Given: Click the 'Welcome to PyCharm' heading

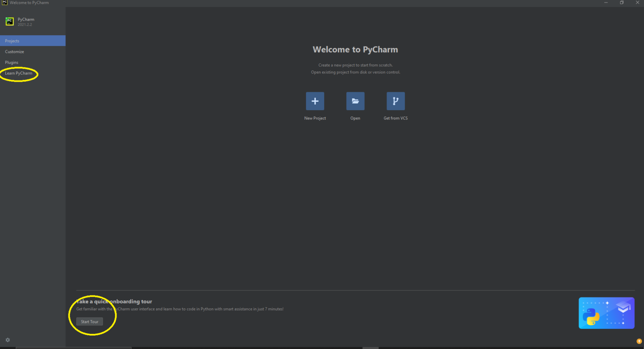Looking at the screenshot, I should point(355,49).
